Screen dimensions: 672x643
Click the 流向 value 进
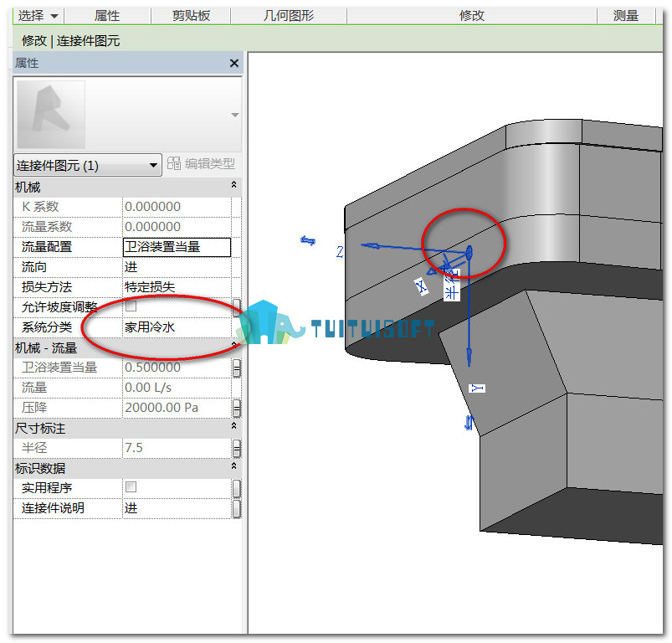pos(177,267)
